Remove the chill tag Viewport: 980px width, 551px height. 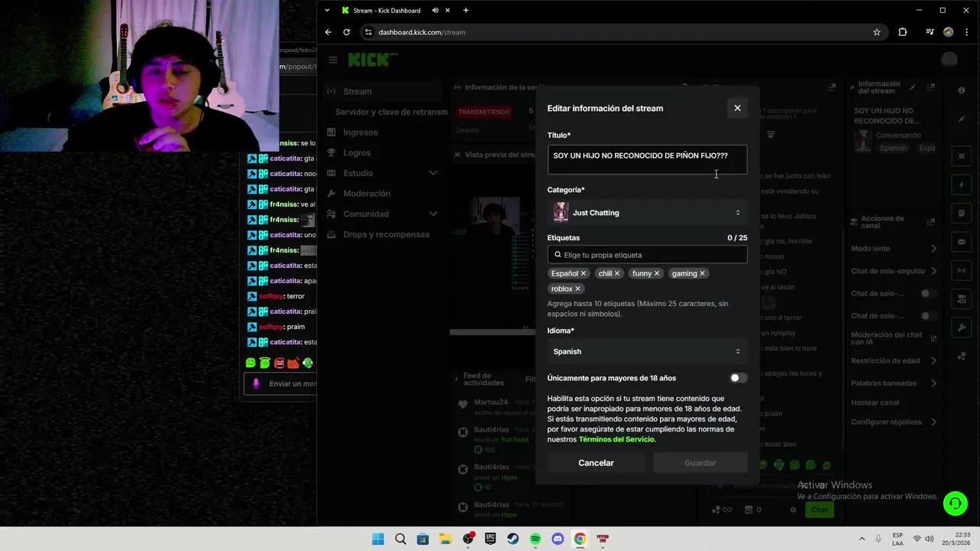coord(617,273)
